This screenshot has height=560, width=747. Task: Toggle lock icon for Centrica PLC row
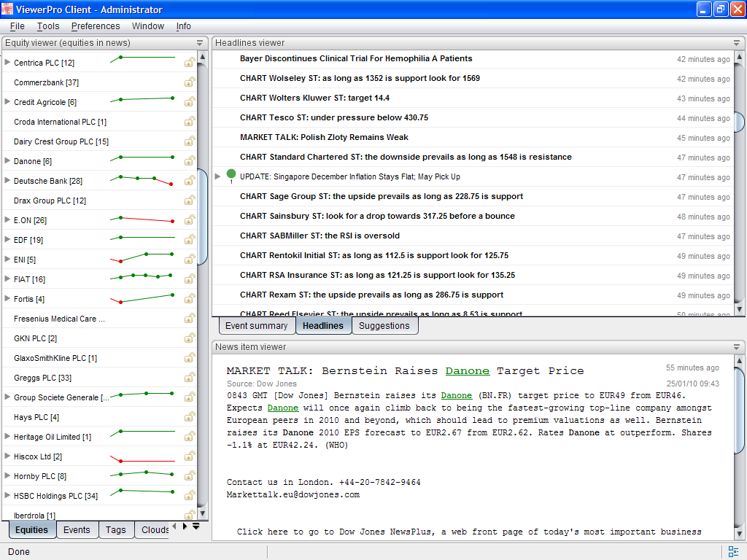(190, 63)
